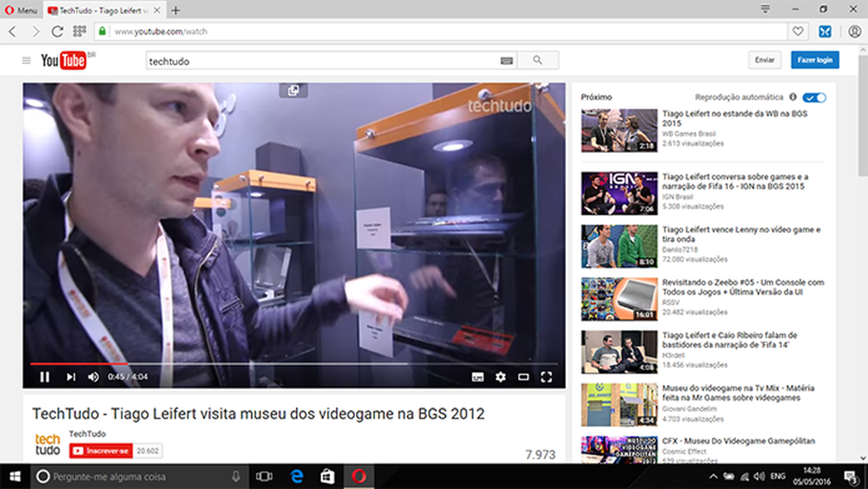The image size is (868, 489).
Task: Open the user account icon
Action: 855,31
